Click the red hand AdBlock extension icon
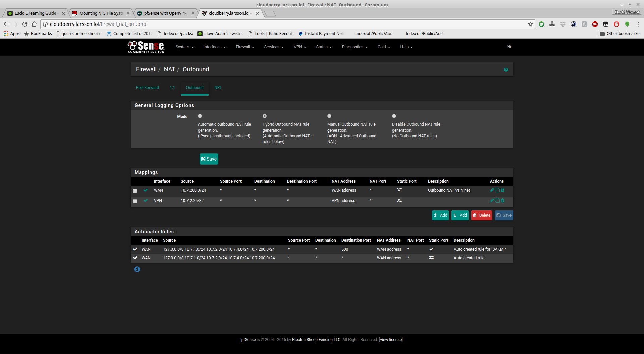The width and height of the screenshot is (644, 354). [616, 24]
